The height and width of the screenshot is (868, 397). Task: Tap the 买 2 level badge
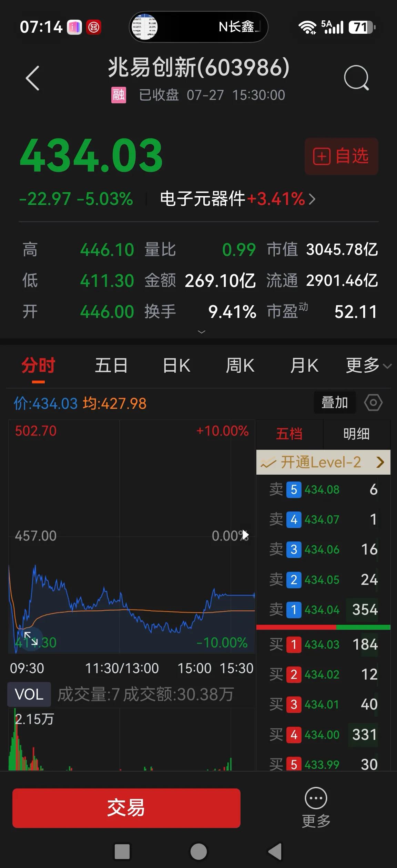point(294,674)
